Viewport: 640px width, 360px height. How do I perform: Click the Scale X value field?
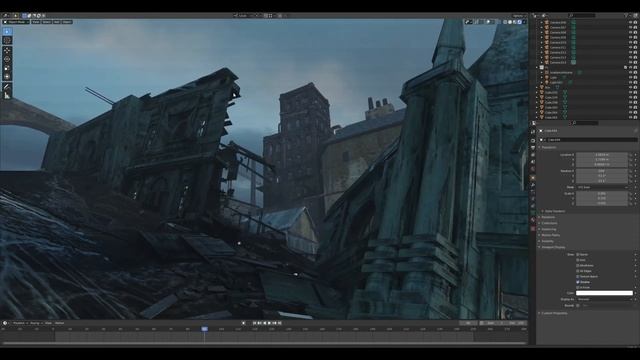tap(602, 193)
